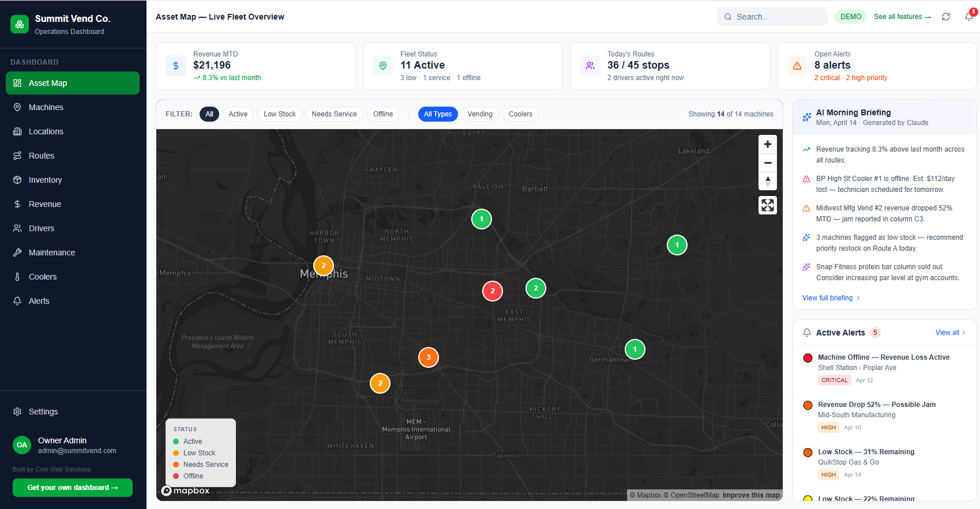Open Inventory from the sidebar
The height and width of the screenshot is (509, 980).
[73, 180]
